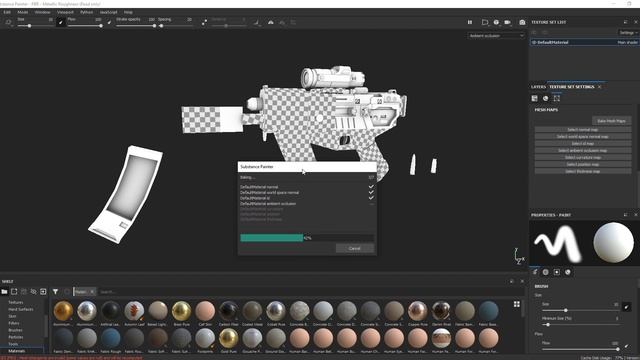This screenshot has width=640, height=360.
Task: Select the Materials shelf category
Action: tap(17, 351)
